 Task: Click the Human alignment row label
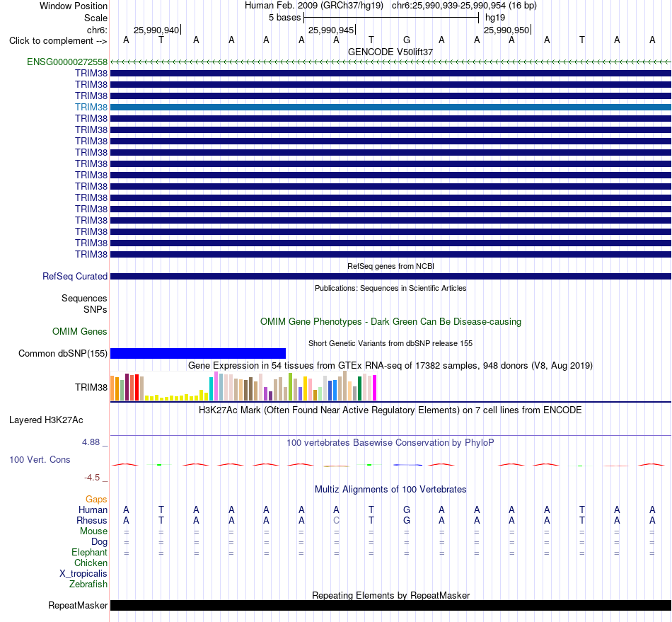93,510
